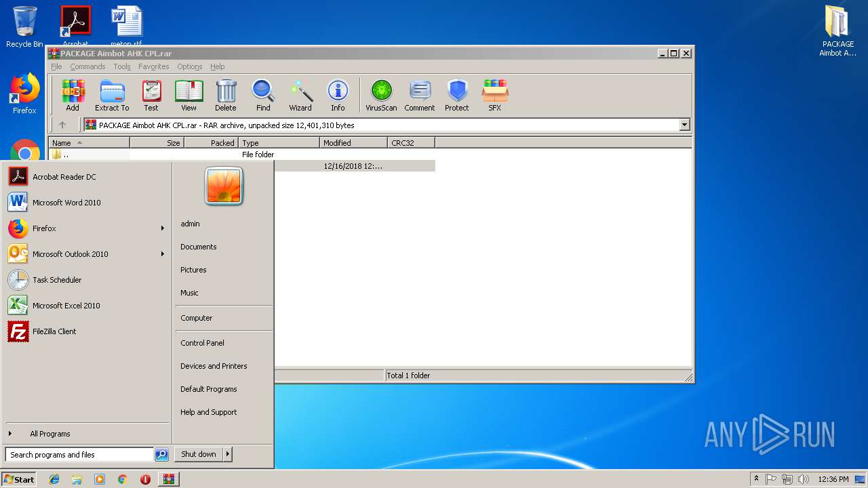Open the Options menu
This screenshot has height=488, width=868.
(x=190, y=66)
